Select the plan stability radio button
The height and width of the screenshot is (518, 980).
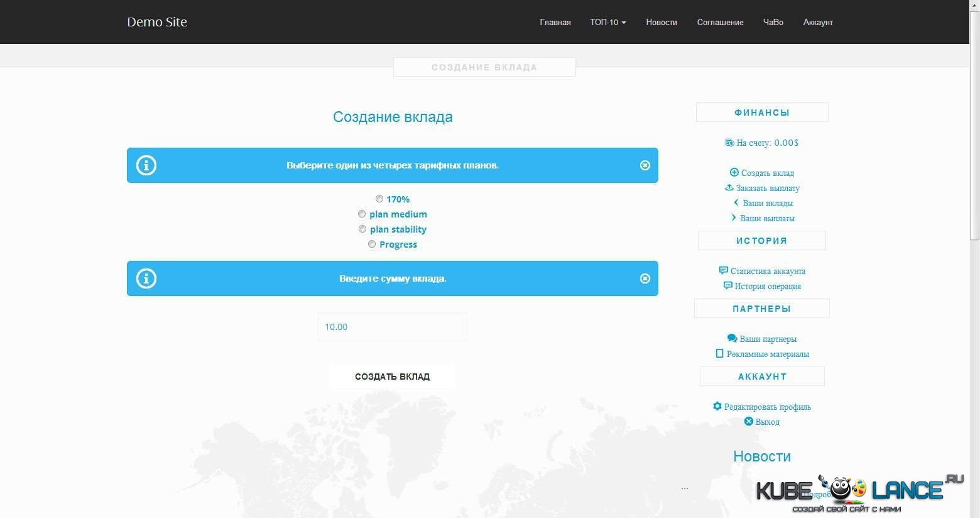pyautogui.click(x=362, y=229)
